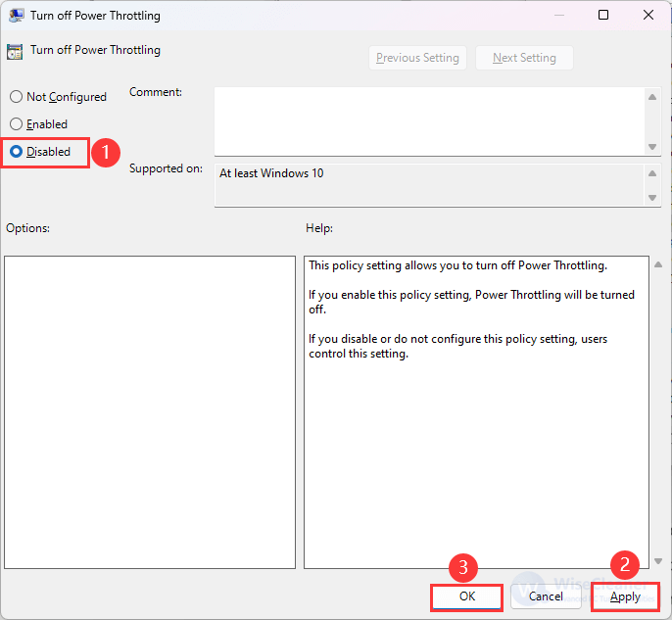Click the Help pane scroll up arrow

[658, 264]
